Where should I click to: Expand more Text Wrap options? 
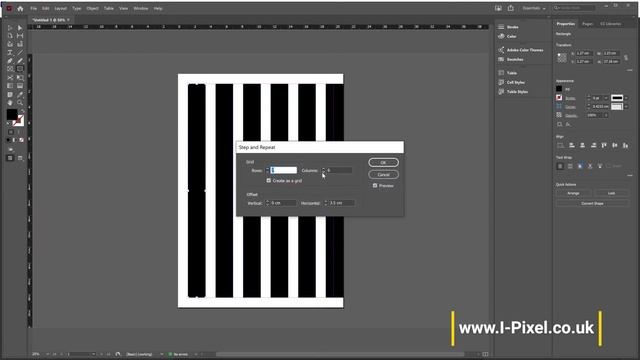pos(630,175)
